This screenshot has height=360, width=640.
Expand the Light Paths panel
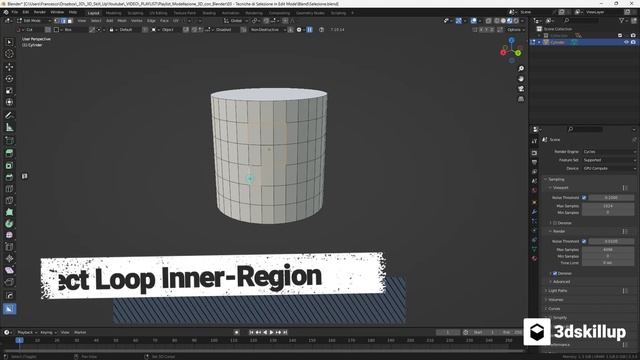pos(557,291)
